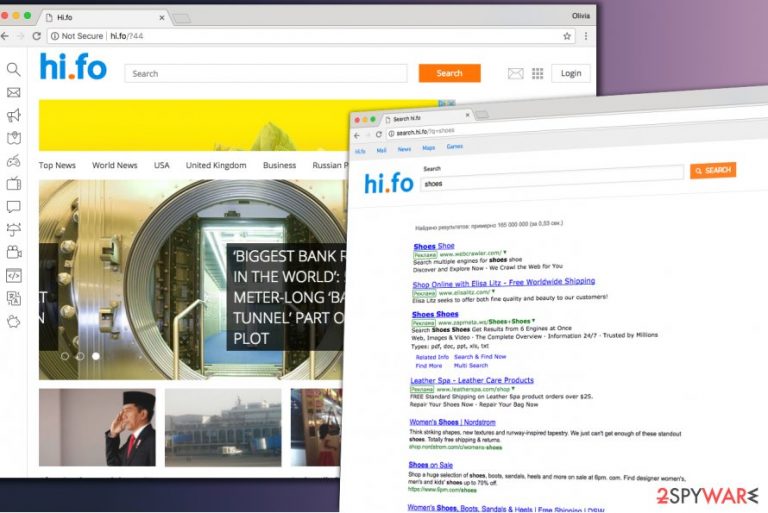Select the Search hi.fo browser tab
768x513 pixels.
click(426, 118)
